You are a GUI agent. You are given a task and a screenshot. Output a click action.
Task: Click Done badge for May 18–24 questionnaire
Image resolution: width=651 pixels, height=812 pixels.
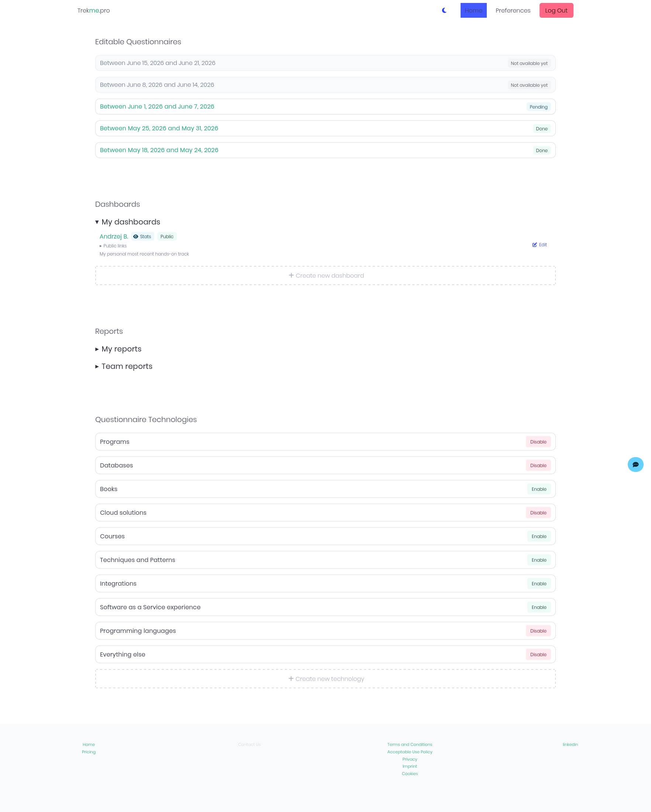pyautogui.click(x=541, y=151)
